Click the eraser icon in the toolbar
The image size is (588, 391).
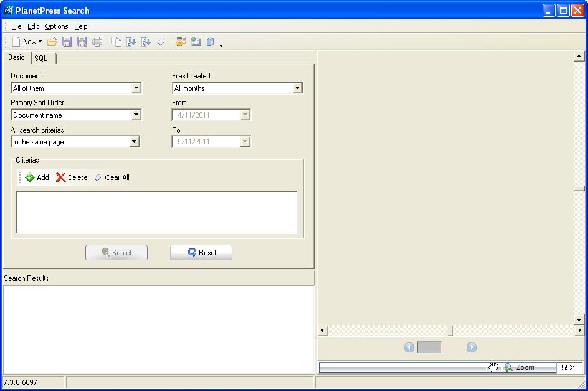click(161, 42)
